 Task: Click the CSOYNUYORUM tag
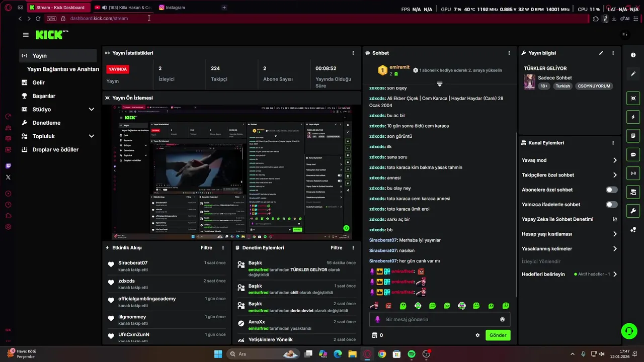tap(594, 86)
